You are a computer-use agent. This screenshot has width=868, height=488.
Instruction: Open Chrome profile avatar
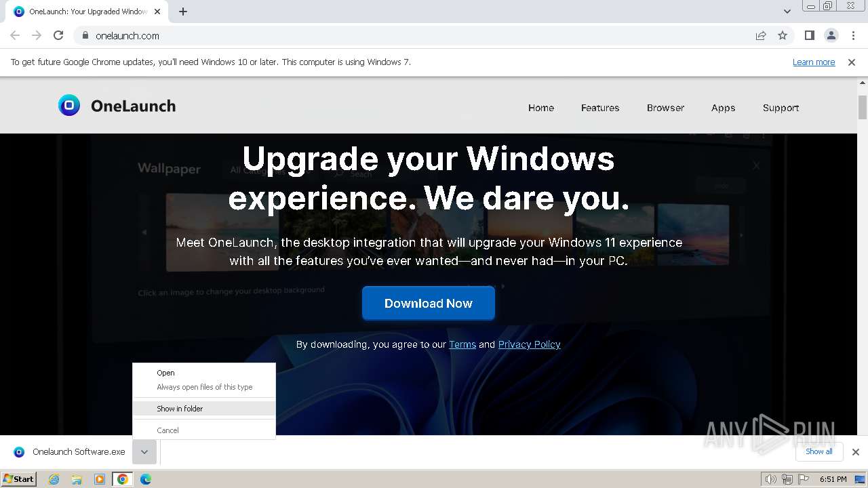pos(831,35)
